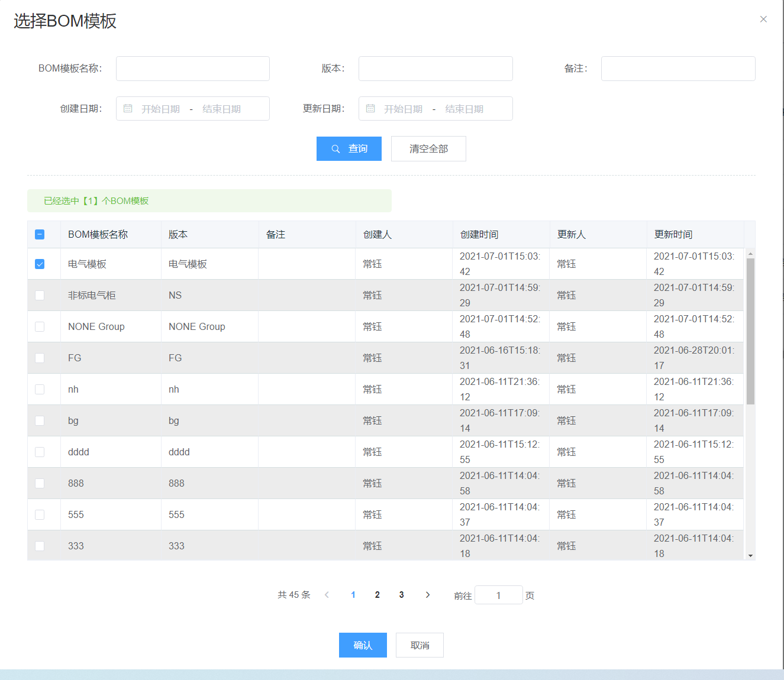784x680 pixels.
Task: Click table scrollbar up arrow
Action: pyautogui.click(x=750, y=254)
